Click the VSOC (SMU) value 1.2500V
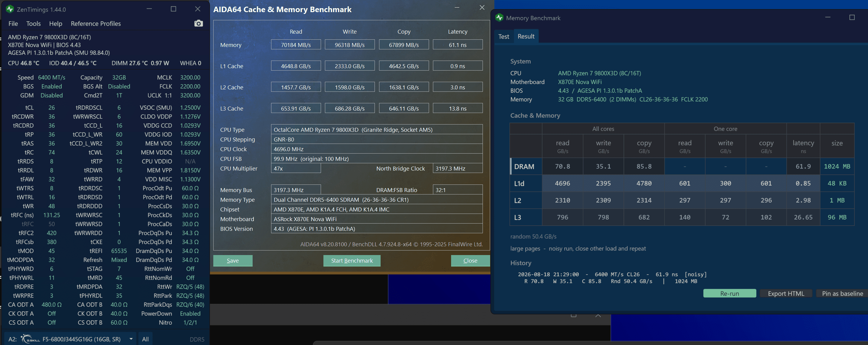 pos(190,108)
